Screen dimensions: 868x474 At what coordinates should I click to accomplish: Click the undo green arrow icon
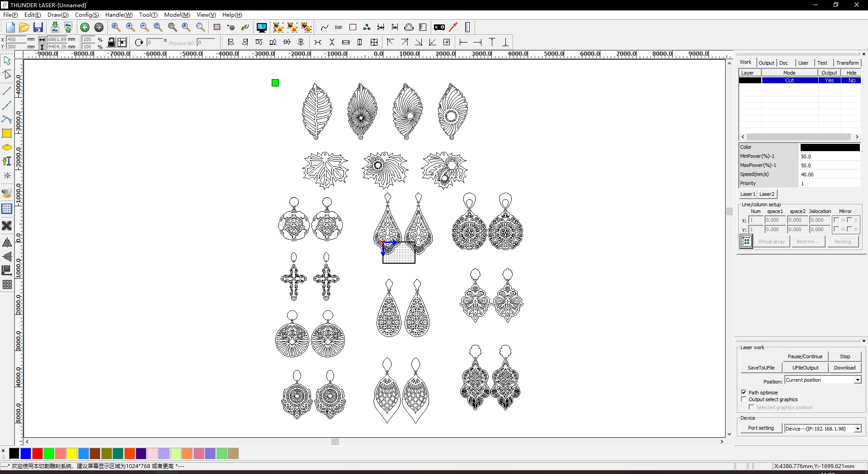[85, 28]
